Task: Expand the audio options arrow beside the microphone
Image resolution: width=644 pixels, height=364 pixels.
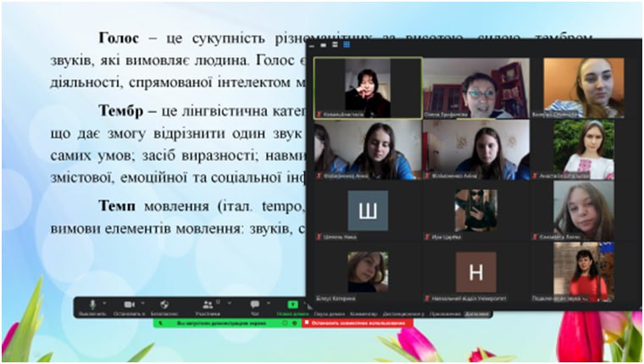Action: pos(105,302)
